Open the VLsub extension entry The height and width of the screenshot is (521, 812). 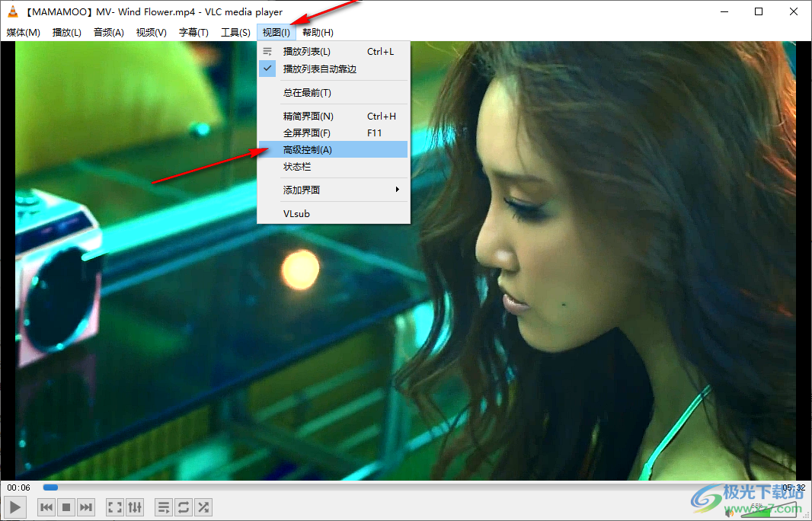click(334, 213)
